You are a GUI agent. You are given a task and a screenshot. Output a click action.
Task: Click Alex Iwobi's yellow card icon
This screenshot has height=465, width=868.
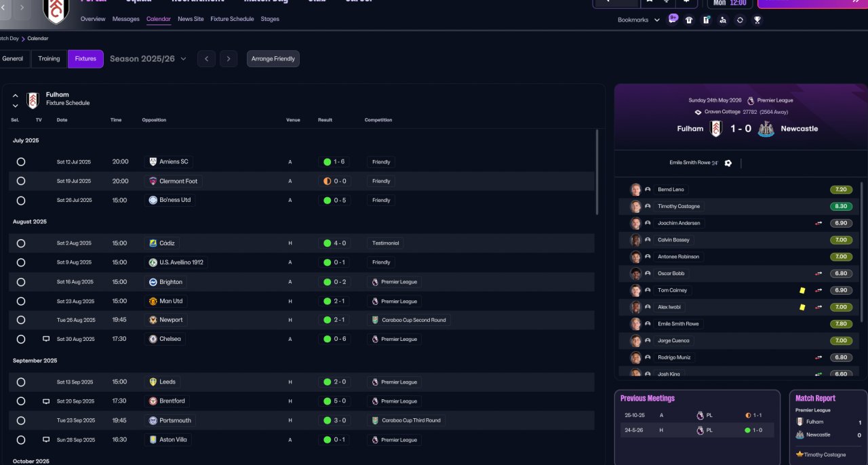(802, 307)
